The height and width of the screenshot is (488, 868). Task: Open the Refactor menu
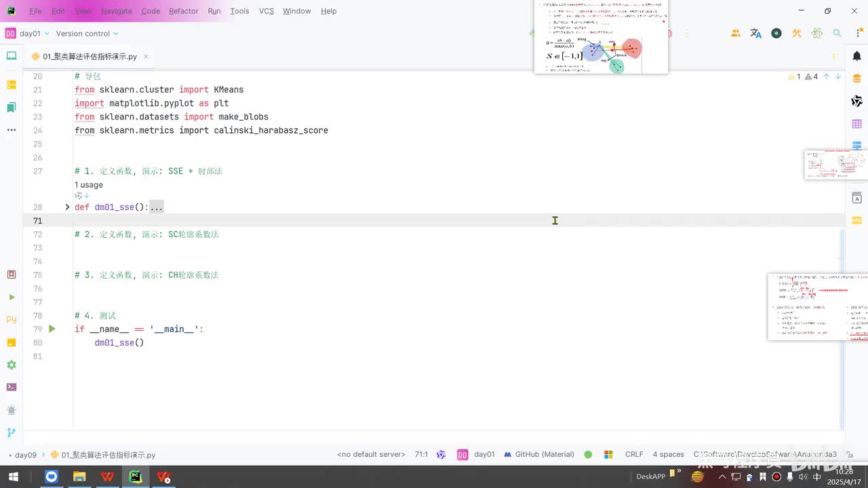[184, 11]
